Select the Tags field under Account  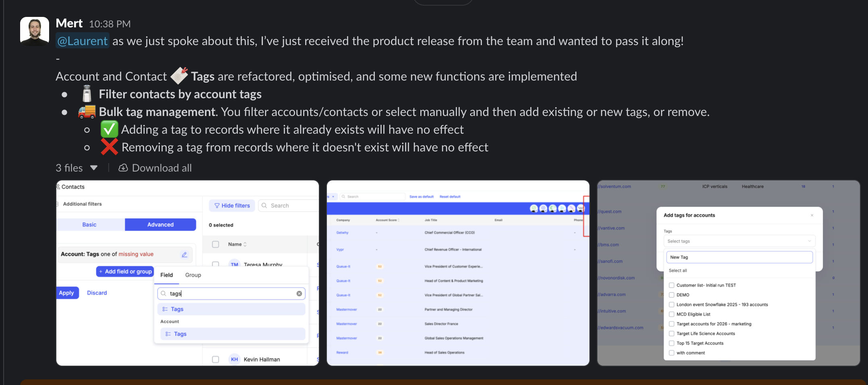[180, 334]
